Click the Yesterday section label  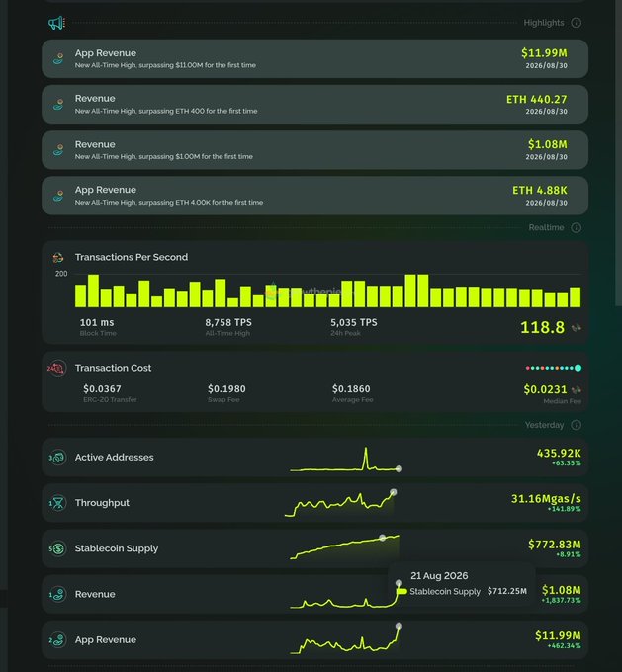pos(544,425)
